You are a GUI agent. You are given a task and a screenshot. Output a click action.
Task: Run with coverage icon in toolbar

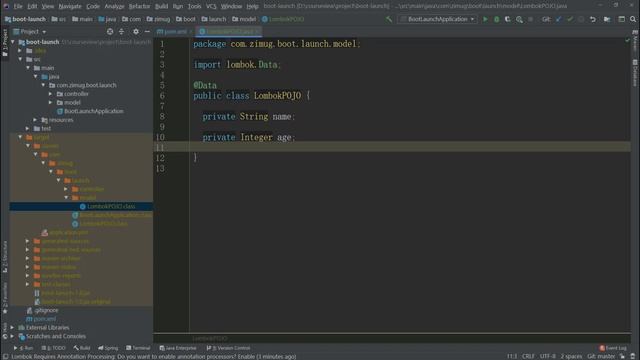(508, 19)
